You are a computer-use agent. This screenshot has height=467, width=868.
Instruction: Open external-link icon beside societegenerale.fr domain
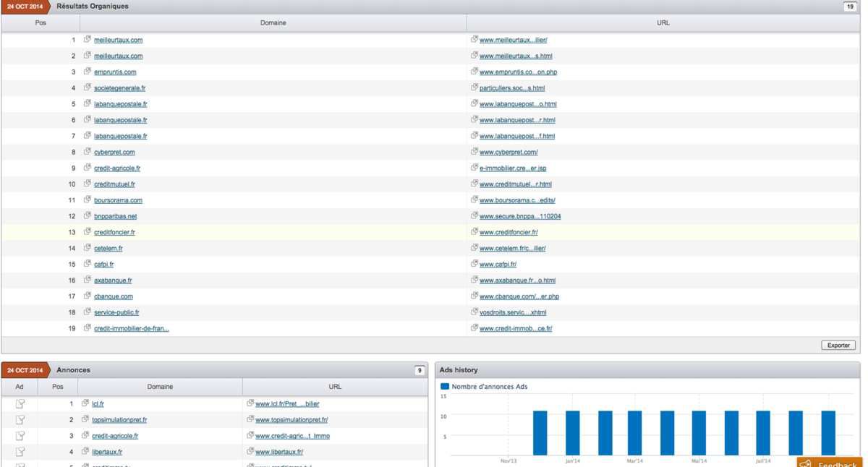coord(87,87)
